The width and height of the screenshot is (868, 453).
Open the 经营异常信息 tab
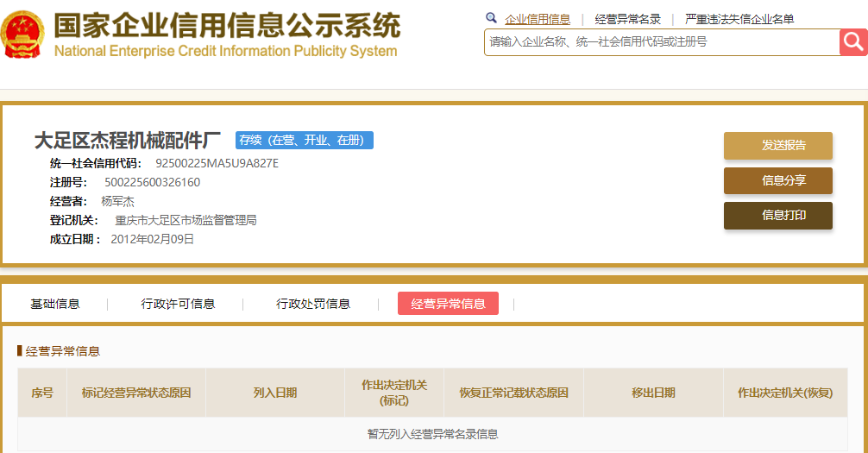(x=448, y=304)
